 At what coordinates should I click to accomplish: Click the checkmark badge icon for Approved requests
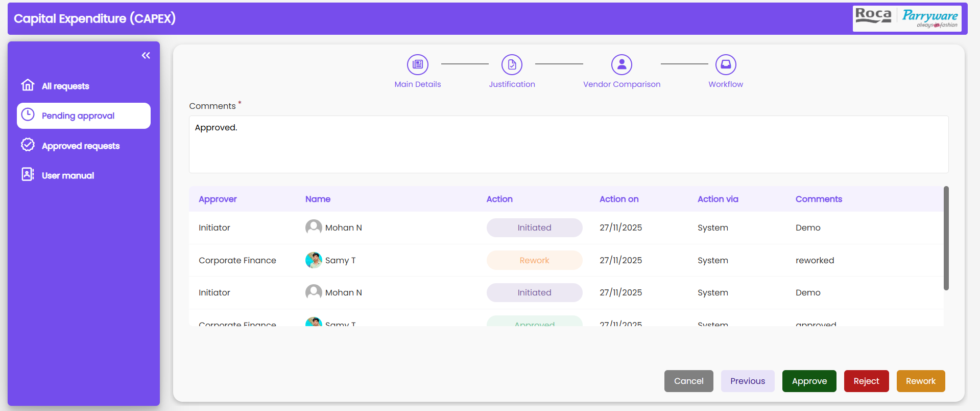click(28, 145)
